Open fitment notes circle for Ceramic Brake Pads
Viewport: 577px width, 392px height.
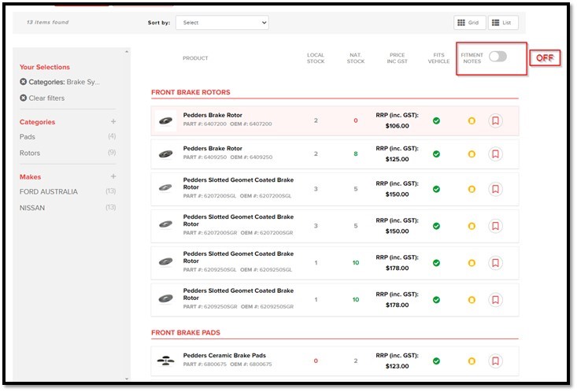472,361
